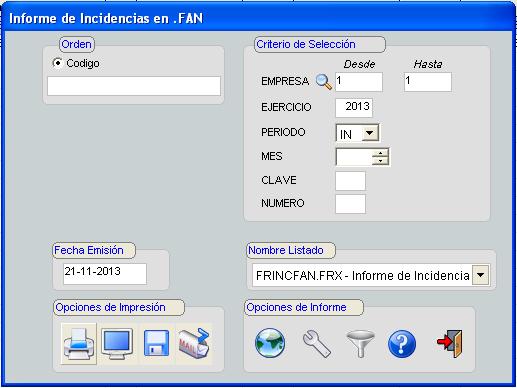The height and width of the screenshot is (388, 517).
Task: Open the filter funnel icon
Action: 360,344
